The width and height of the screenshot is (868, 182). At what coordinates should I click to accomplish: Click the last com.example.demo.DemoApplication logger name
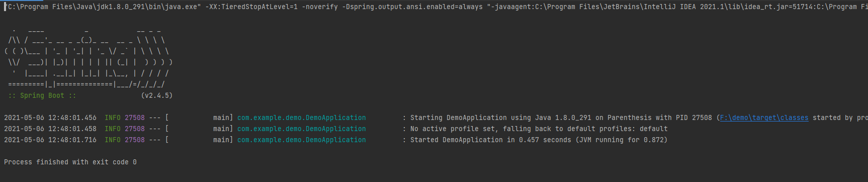tap(302, 140)
